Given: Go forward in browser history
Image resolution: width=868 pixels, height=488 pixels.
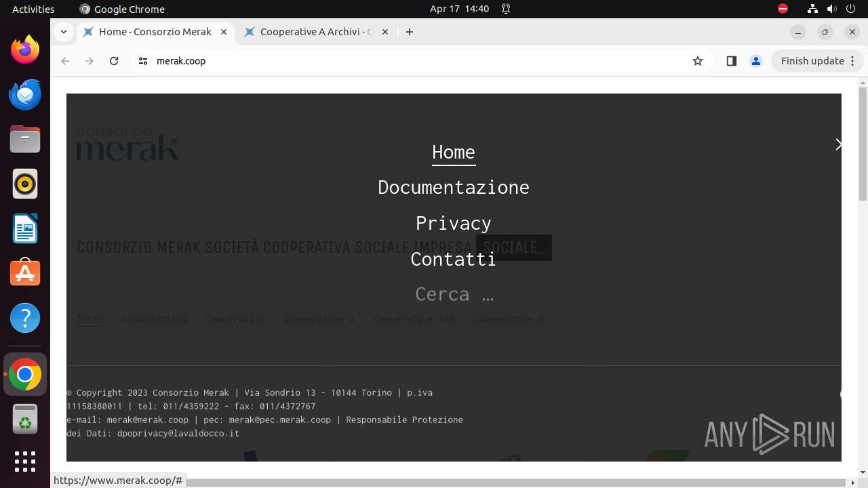Looking at the screenshot, I should 90,61.
